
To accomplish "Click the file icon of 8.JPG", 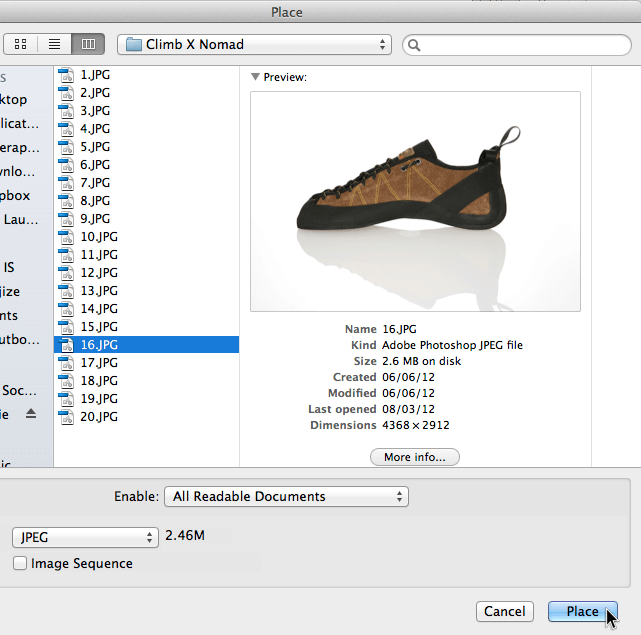I will (66, 201).
